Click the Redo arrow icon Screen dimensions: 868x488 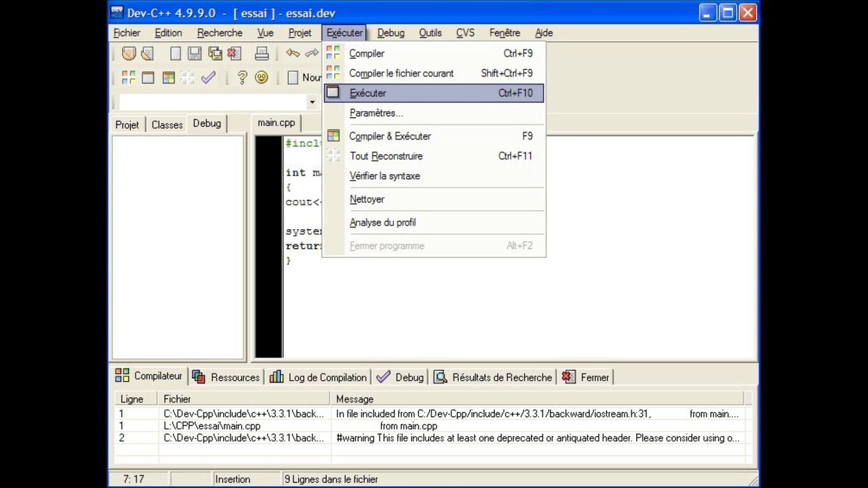pos(311,53)
